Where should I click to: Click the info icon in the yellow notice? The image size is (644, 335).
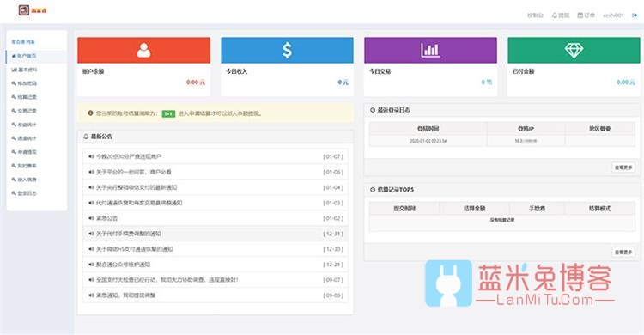tap(90, 113)
